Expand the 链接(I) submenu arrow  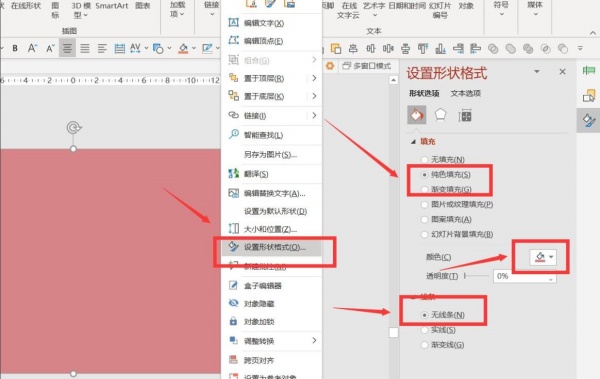coord(314,115)
